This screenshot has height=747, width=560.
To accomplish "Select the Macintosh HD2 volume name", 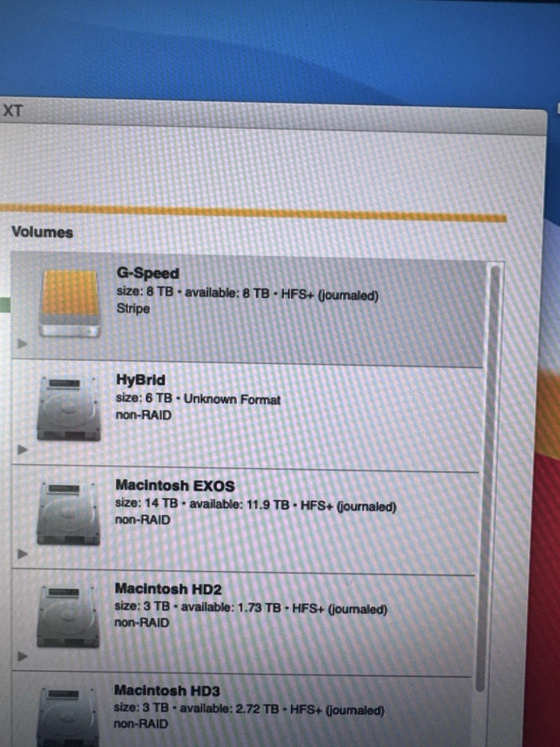I will 168,589.
